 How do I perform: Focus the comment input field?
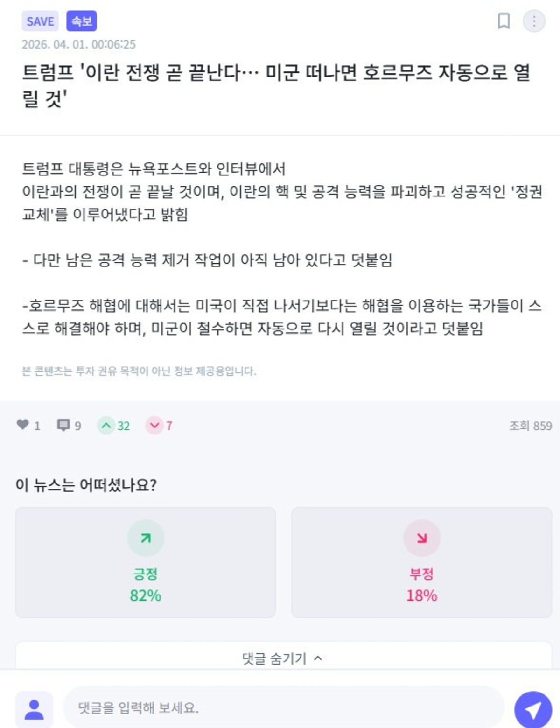[x=283, y=708]
